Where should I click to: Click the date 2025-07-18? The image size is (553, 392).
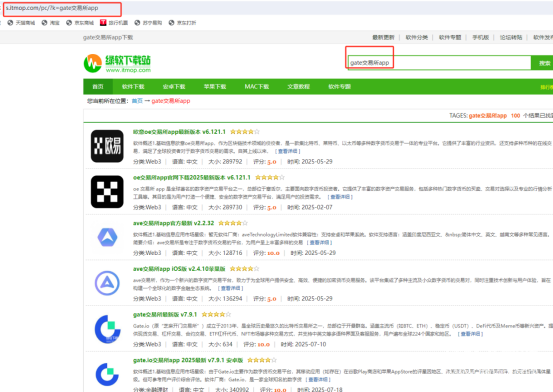click(327, 390)
